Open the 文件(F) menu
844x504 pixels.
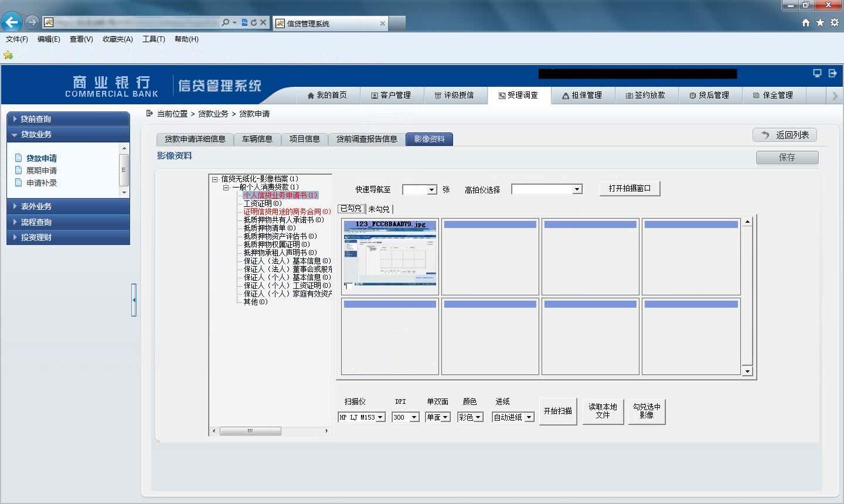tap(17, 39)
